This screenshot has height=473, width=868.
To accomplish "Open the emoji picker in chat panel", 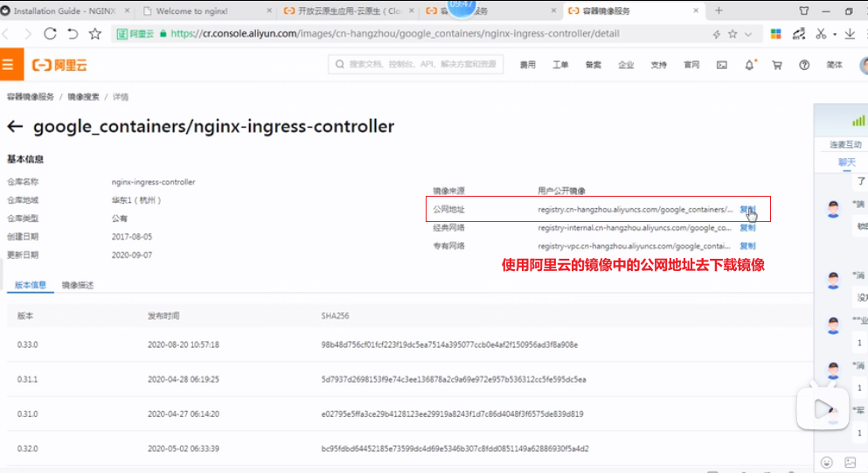I will (x=827, y=463).
